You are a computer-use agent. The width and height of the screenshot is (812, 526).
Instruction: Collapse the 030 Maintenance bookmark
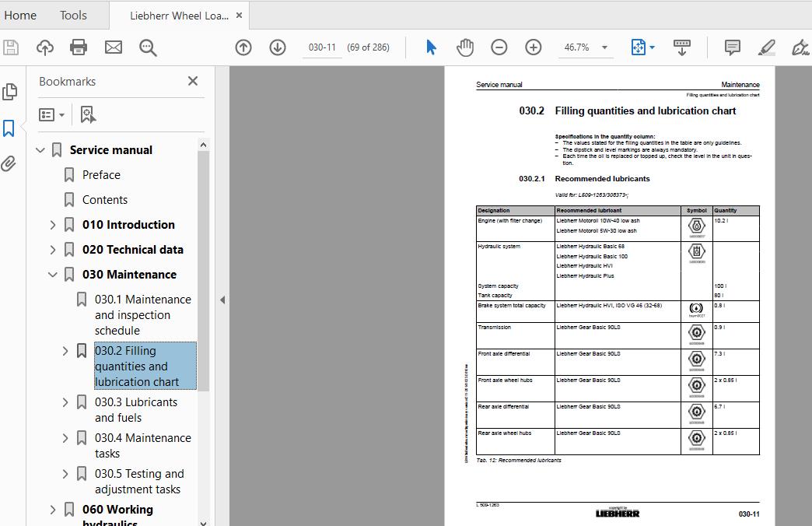(x=53, y=275)
